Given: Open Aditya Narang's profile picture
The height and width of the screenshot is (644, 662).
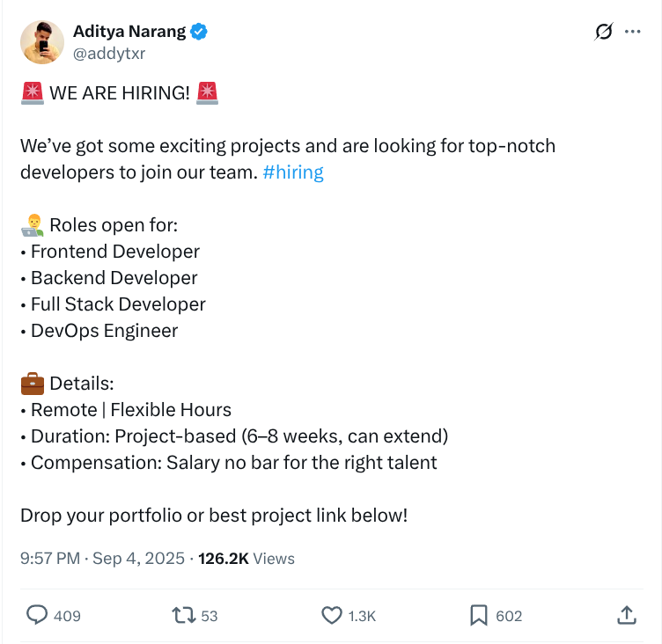Looking at the screenshot, I should click(41, 41).
